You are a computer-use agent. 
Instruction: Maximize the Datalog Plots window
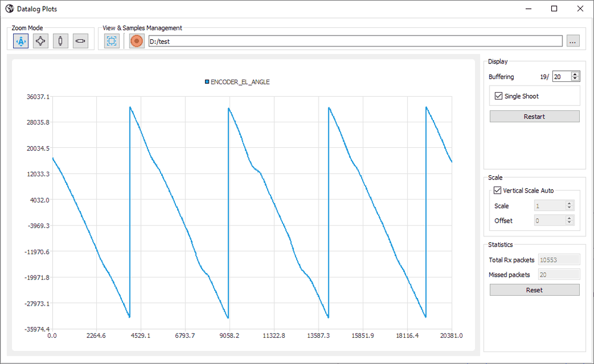click(x=554, y=9)
